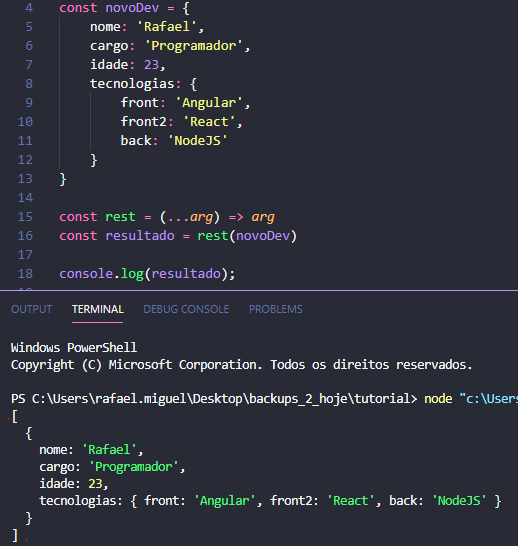
Task: Click 'novoDev' argument on line 16
Action: tap(263, 236)
